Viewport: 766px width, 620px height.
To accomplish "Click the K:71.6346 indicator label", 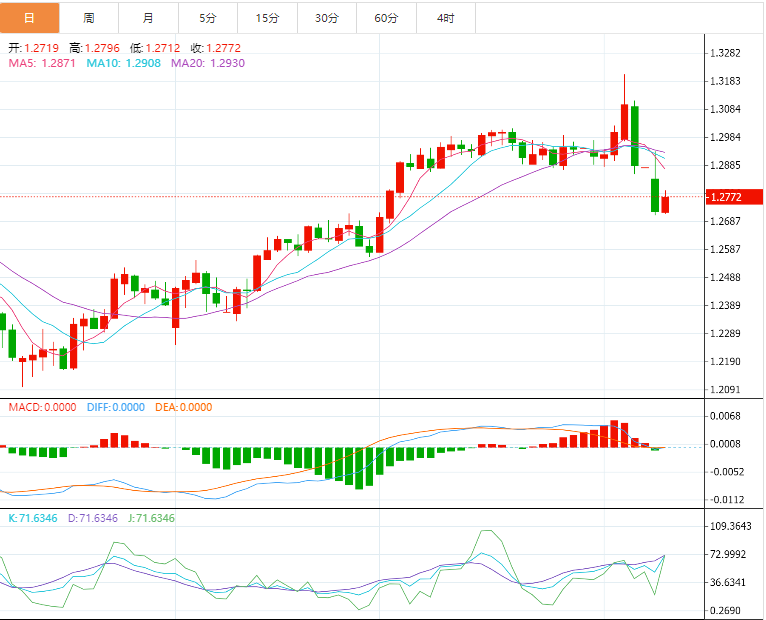I will [33, 518].
